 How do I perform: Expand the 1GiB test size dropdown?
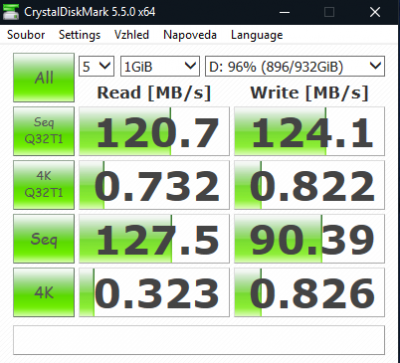(x=160, y=66)
